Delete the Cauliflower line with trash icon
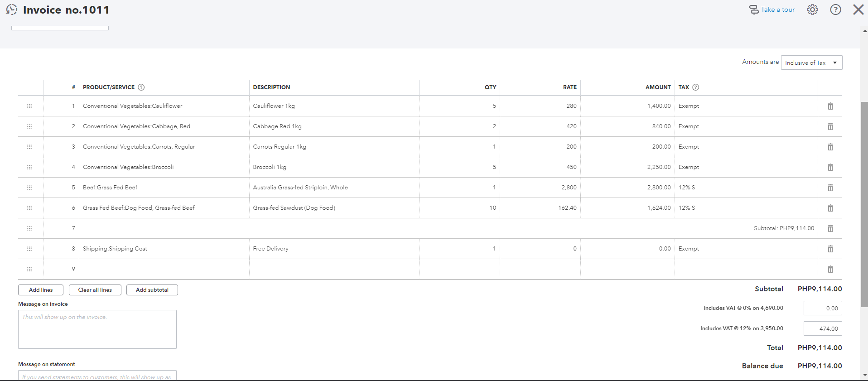868x381 pixels. click(830, 106)
